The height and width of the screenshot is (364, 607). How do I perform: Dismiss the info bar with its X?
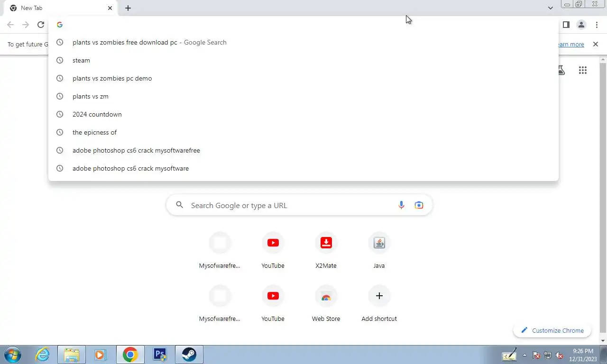[596, 44]
